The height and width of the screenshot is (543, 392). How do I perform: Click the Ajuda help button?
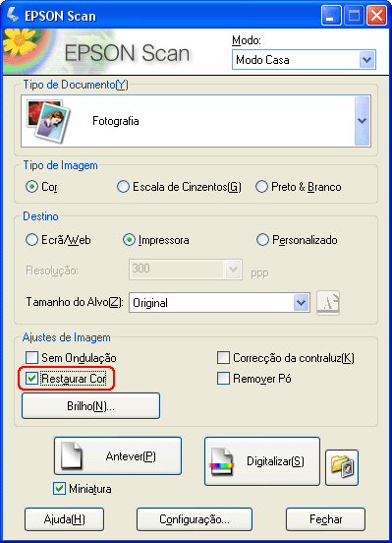pyautogui.click(x=65, y=519)
